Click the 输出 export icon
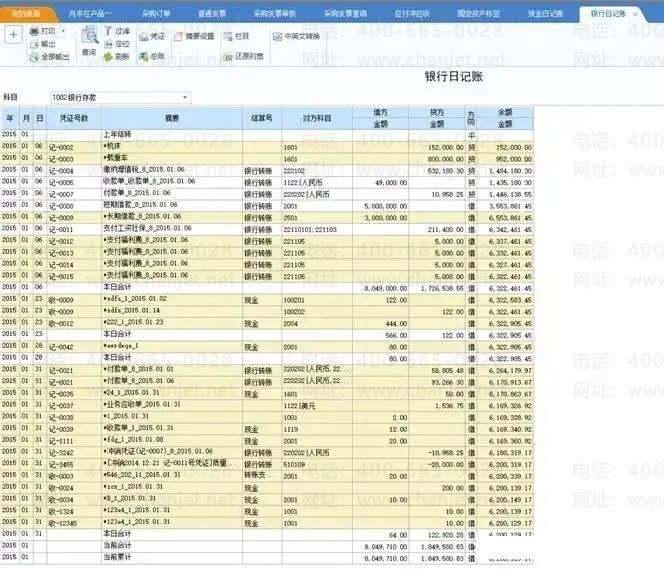Image resolution: width=664 pixels, height=569 pixels. pyautogui.click(x=34, y=44)
